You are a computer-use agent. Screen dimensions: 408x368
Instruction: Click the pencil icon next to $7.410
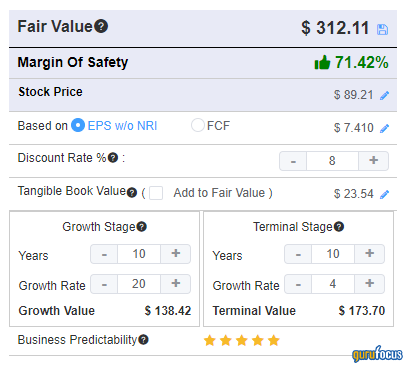(384, 128)
